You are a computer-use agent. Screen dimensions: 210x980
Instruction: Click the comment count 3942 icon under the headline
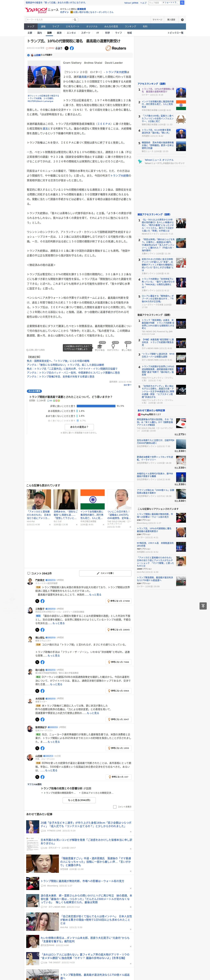pyautogui.click(x=50, y=48)
